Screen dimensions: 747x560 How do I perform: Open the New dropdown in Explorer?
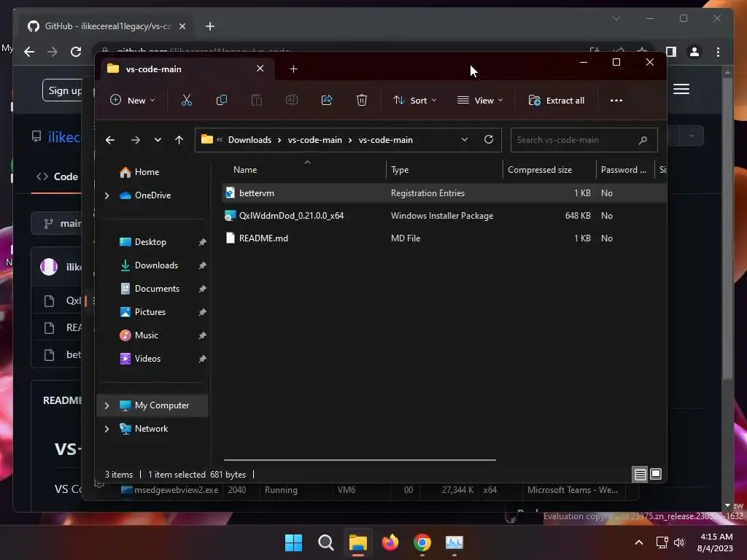point(132,101)
